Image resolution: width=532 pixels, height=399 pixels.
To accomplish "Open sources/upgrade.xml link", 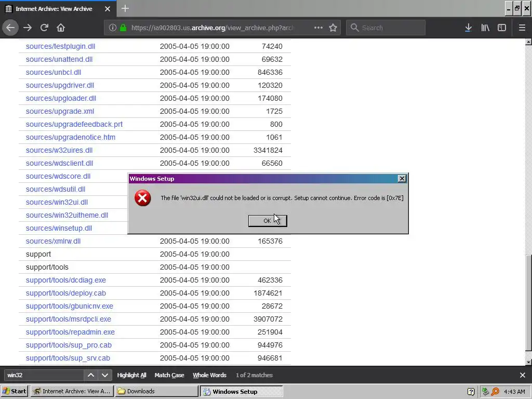I will coord(60,111).
